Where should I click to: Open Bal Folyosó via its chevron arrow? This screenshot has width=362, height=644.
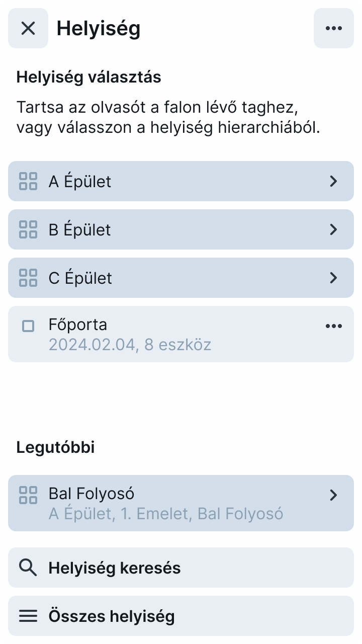point(333,495)
